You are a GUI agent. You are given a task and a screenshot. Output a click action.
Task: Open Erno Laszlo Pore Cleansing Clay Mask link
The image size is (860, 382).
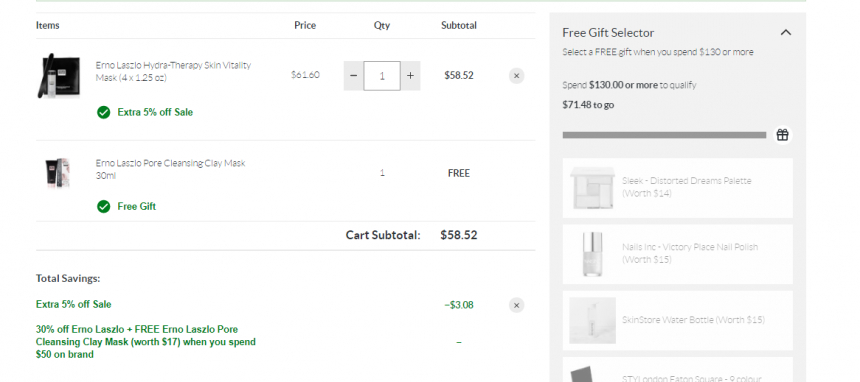click(x=170, y=169)
